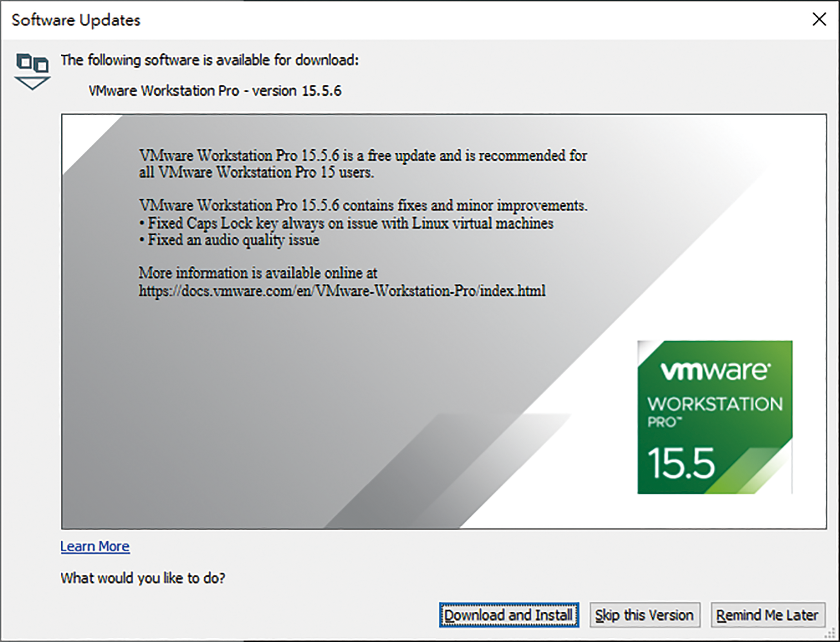Click 'contains fixes and minor improvements' sentence
840x642 pixels.
pos(363,205)
